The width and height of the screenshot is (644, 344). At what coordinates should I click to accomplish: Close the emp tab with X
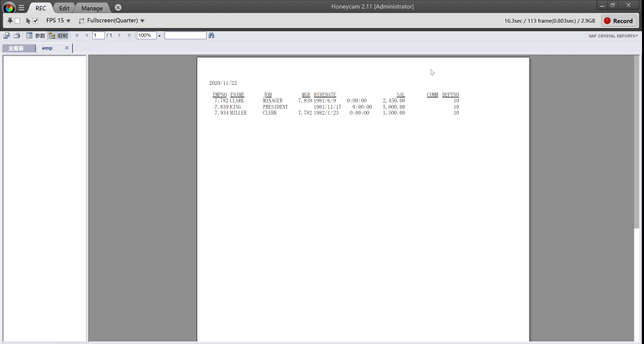(66, 48)
